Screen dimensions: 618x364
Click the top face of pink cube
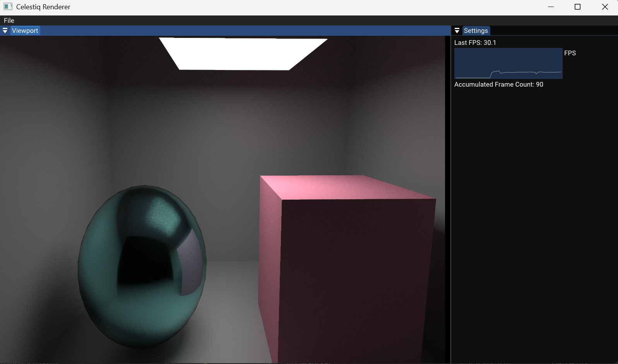click(341, 187)
